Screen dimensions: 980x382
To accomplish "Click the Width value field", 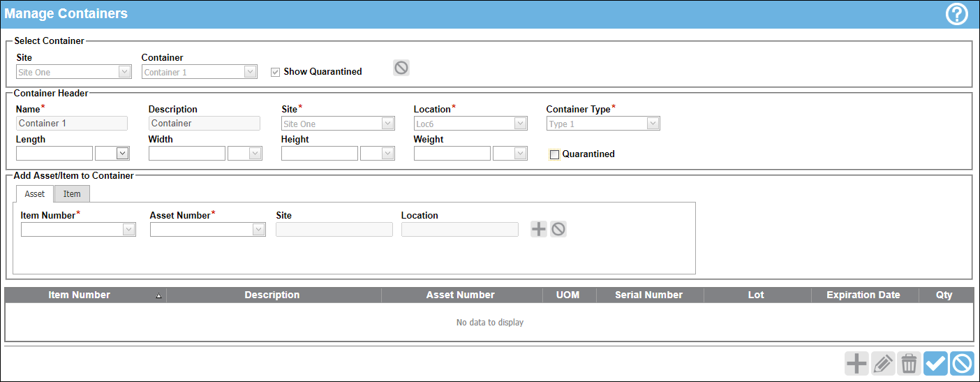I will coord(187,154).
